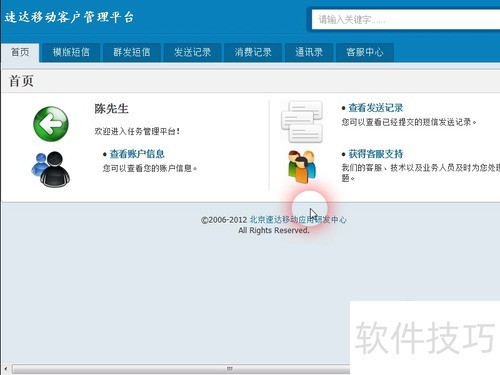500x375 pixels.
Task: Click the 您可以查看已经提交的短信发送记录 description
Action: click(409, 122)
